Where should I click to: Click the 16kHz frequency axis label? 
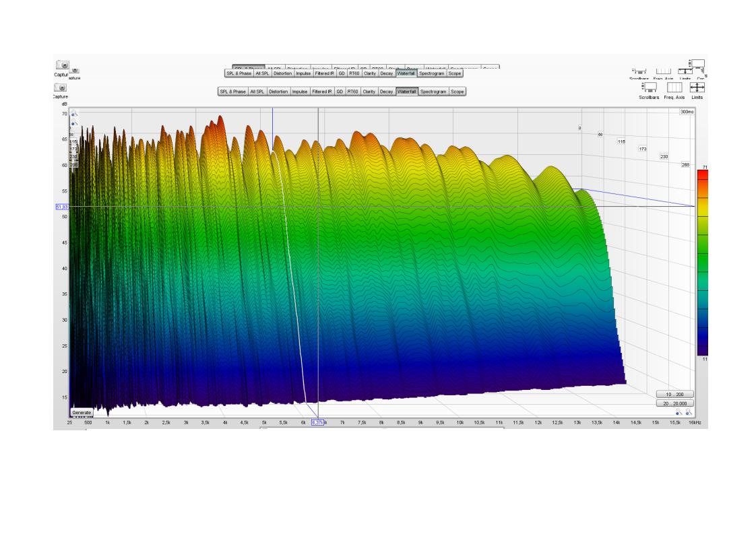(695, 423)
